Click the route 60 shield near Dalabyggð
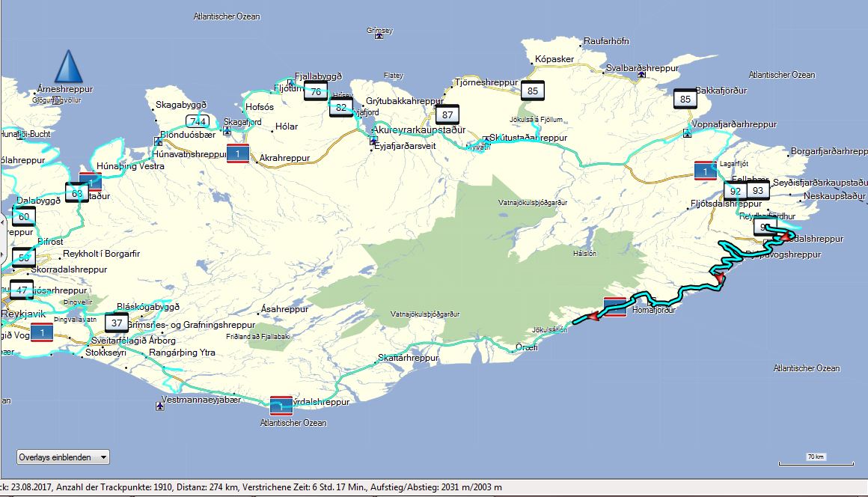This screenshot has height=497, width=868. point(24,217)
